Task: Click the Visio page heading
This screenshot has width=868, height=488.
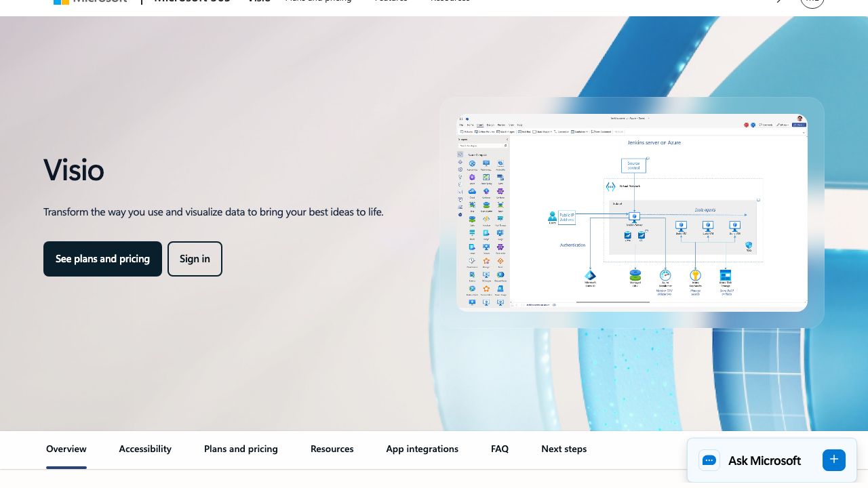Action: (74, 170)
